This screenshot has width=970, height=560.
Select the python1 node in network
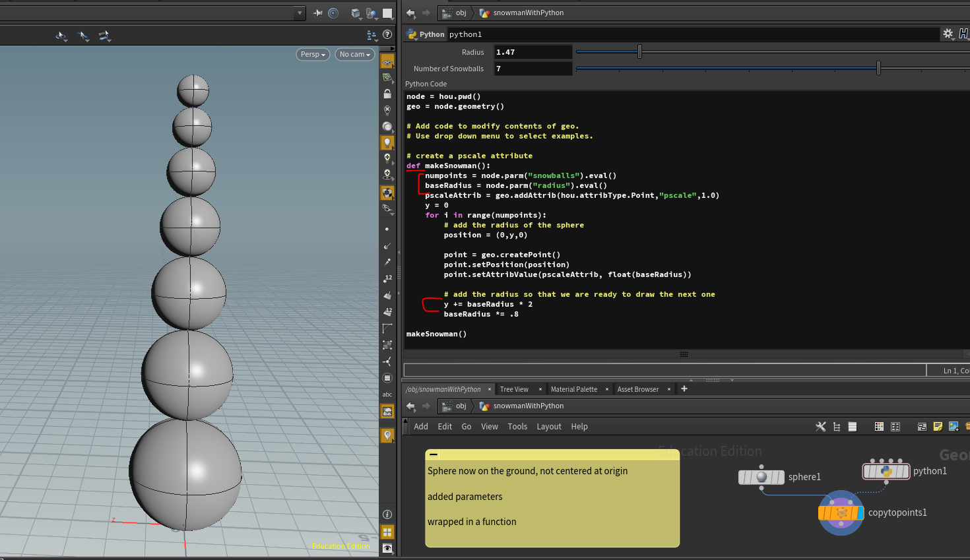886,471
